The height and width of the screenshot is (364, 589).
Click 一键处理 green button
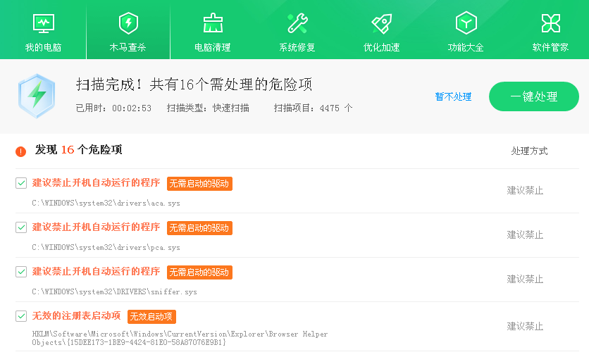tap(533, 96)
